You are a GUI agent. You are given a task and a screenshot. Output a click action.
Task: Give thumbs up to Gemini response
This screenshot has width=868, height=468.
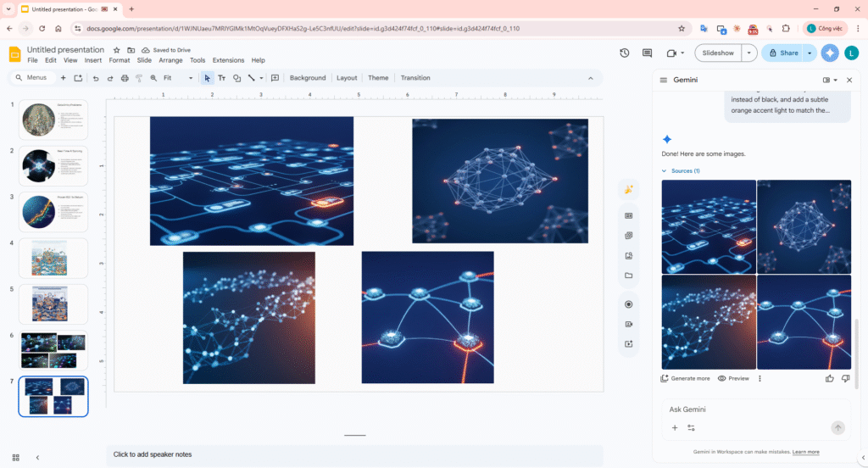(x=830, y=378)
